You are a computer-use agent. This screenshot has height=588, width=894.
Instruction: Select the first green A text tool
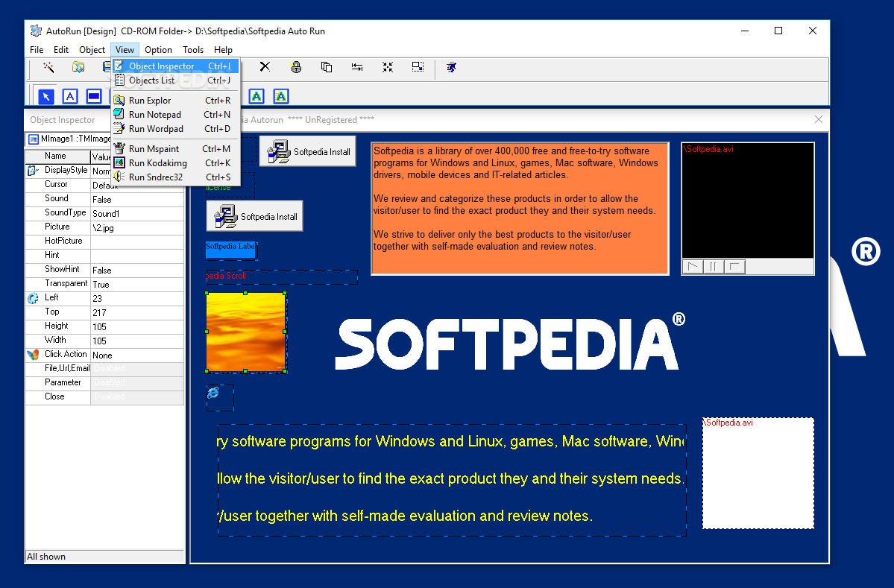(256, 96)
